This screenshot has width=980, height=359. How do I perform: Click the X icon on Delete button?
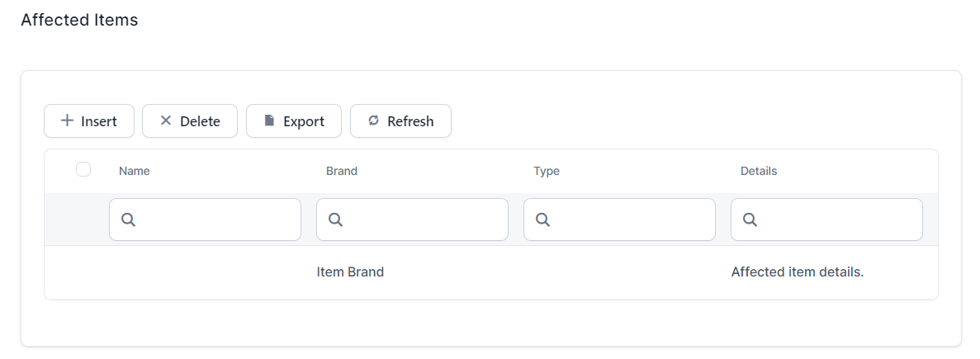pyautogui.click(x=165, y=120)
